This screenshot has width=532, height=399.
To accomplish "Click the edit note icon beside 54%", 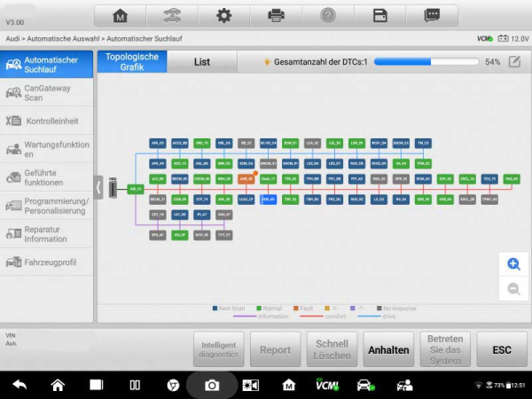I will pyautogui.click(x=514, y=62).
